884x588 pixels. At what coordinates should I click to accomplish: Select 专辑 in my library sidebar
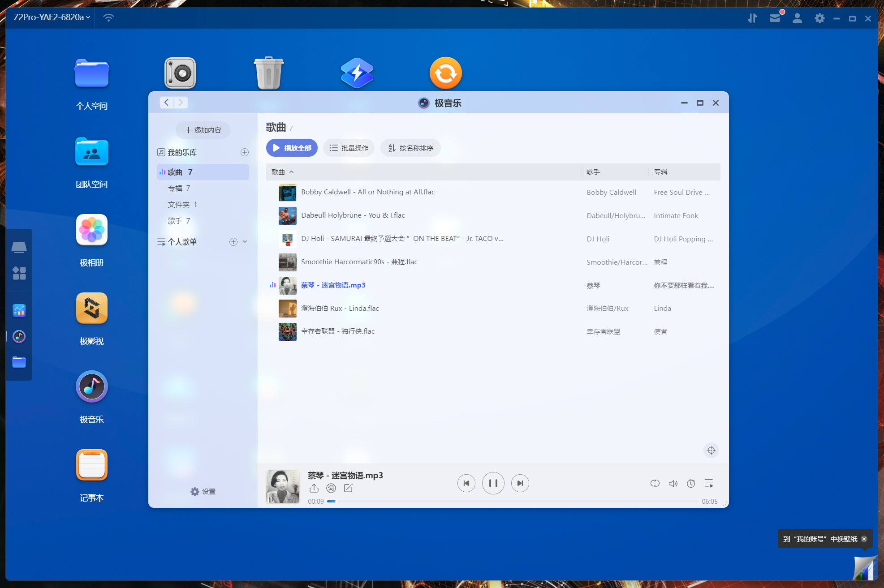coord(179,188)
